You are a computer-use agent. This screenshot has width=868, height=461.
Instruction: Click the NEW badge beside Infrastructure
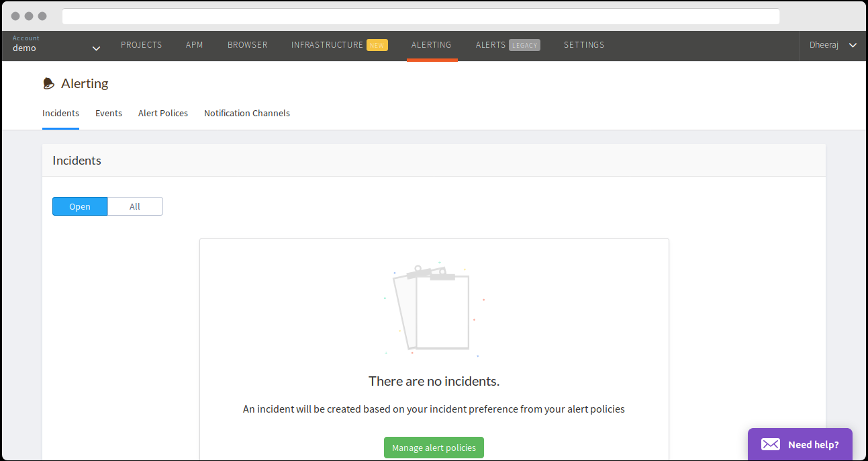(377, 45)
